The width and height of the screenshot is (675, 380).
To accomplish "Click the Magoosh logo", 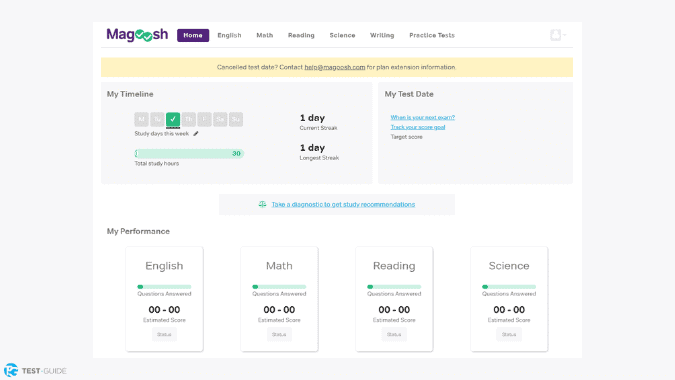I will 137,35.
